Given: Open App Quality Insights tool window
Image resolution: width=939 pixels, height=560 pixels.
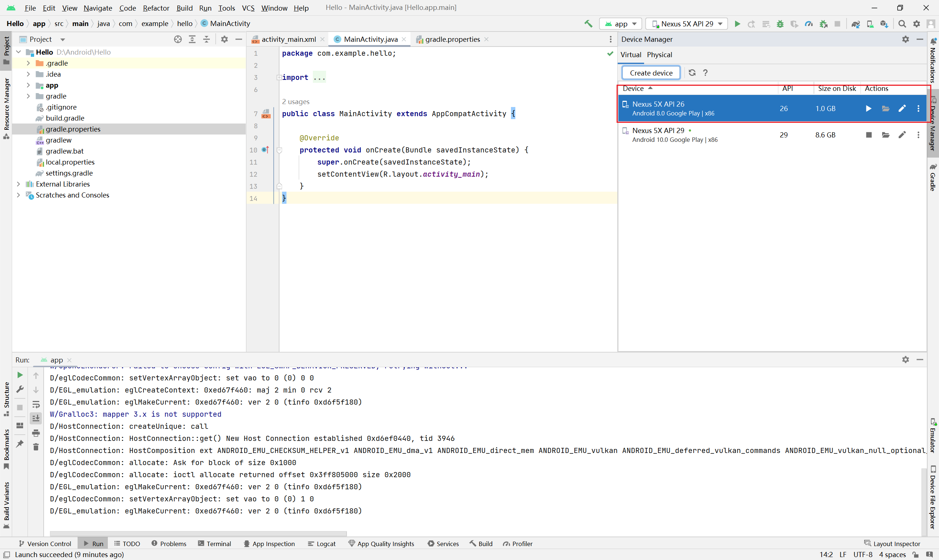Looking at the screenshot, I should (381, 544).
